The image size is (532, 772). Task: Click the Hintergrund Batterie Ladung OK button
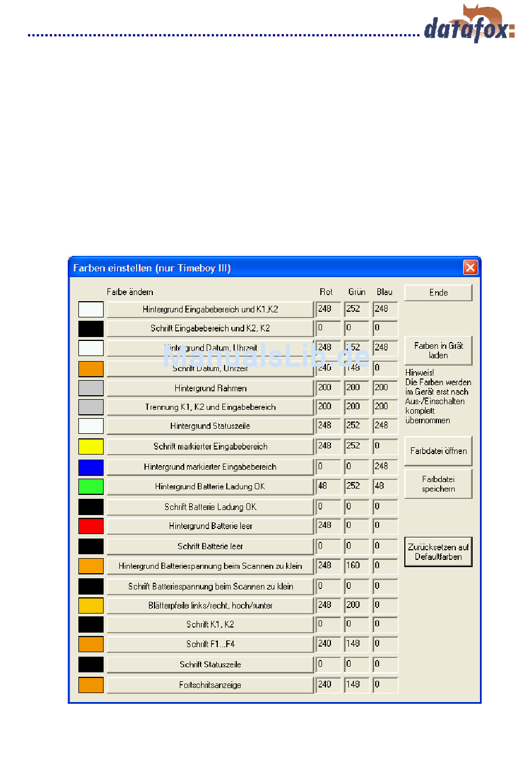(x=210, y=486)
